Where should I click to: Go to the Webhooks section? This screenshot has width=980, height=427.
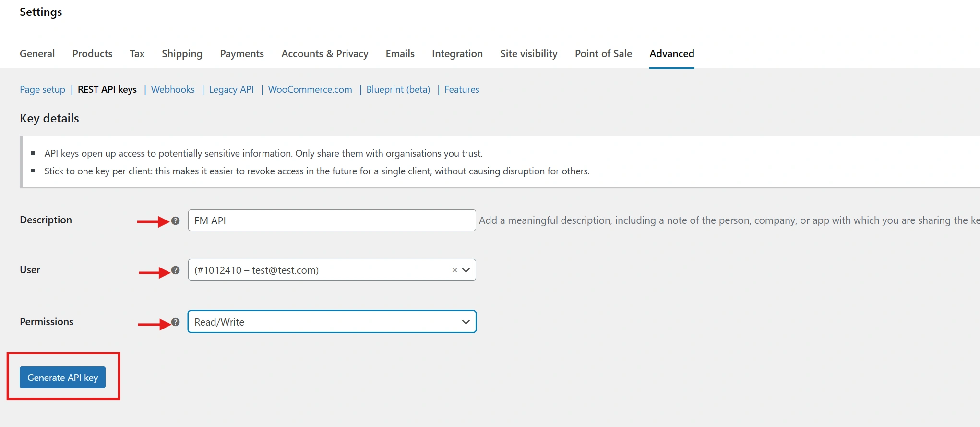click(x=173, y=90)
